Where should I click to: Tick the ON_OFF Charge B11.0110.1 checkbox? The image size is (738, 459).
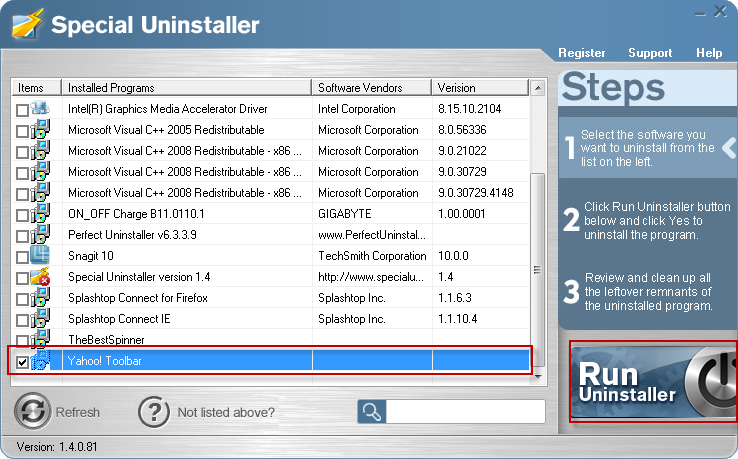pos(22,215)
